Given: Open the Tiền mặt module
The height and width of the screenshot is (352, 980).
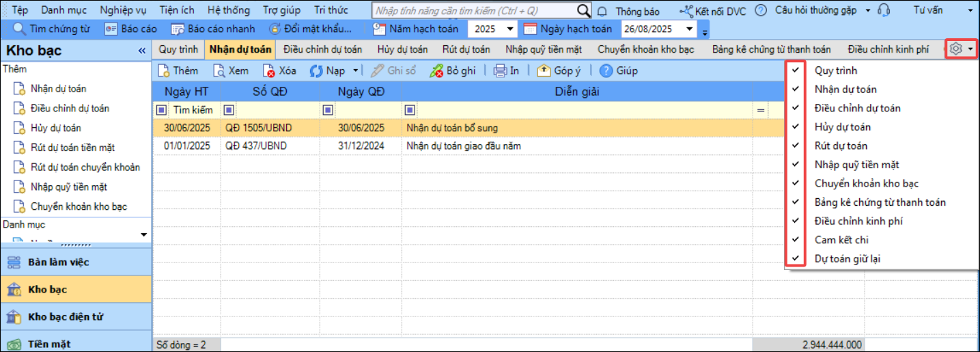Looking at the screenshot, I should [x=76, y=343].
